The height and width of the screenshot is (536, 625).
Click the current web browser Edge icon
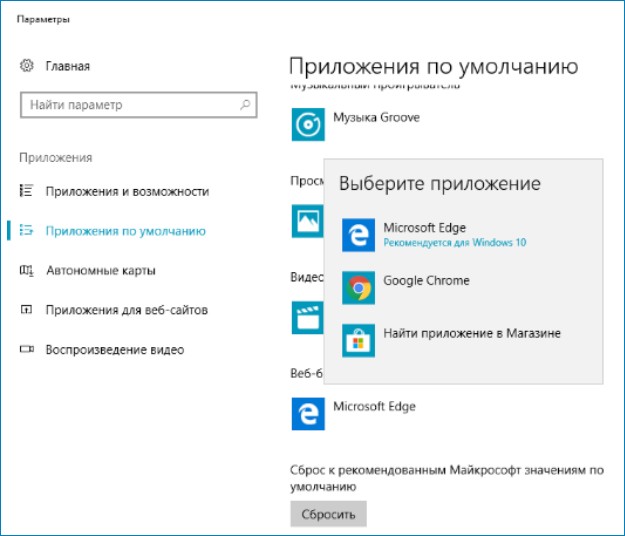(307, 414)
